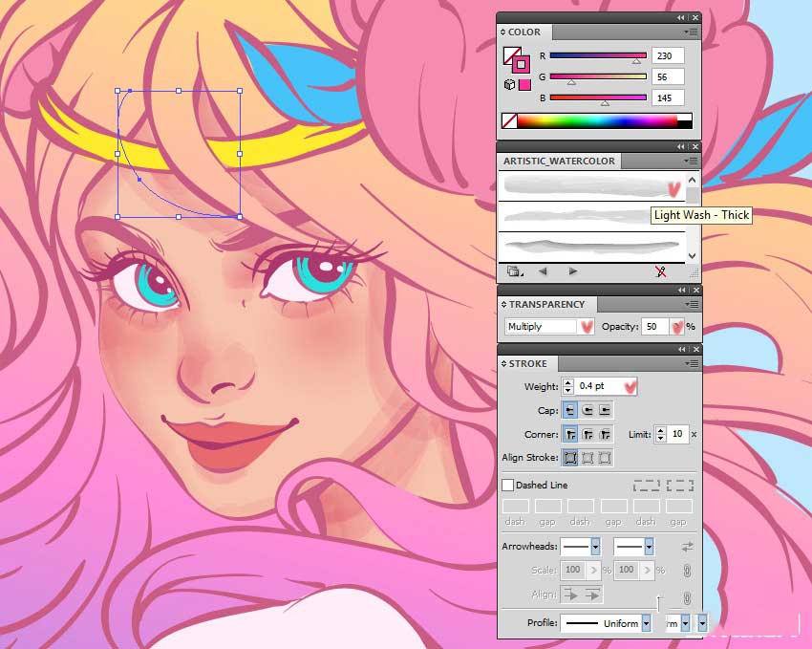Open the start Arrowheads dropdown
Image resolution: width=812 pixels, height=649 pixels.
point(595,547)
